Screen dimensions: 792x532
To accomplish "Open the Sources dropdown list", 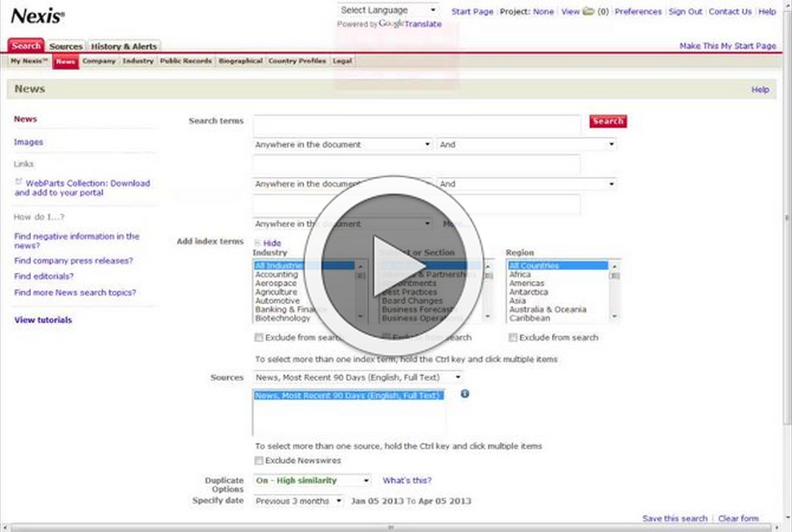I will (358, 377).
